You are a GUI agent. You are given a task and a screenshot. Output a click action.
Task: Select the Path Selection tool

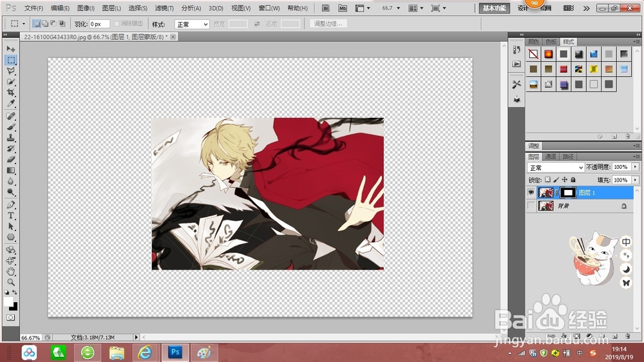11,226
